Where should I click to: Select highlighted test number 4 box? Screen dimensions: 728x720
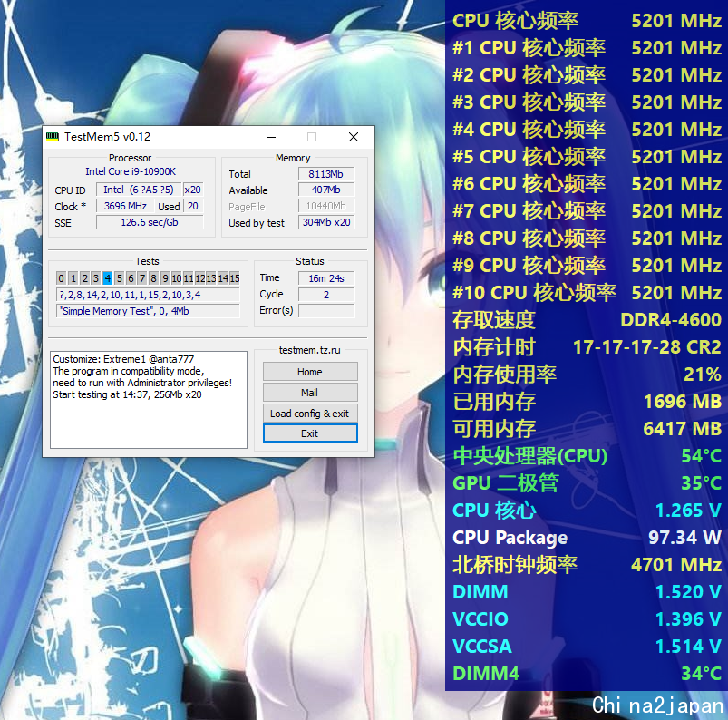pos(107,278)
